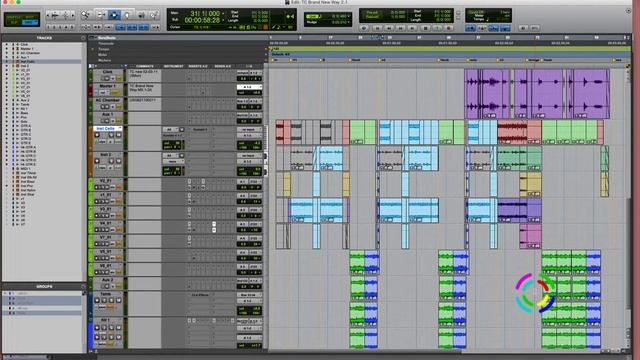640x360 pixels.
Task: Click the Bars|Beats ruler label
Action: 107,38
